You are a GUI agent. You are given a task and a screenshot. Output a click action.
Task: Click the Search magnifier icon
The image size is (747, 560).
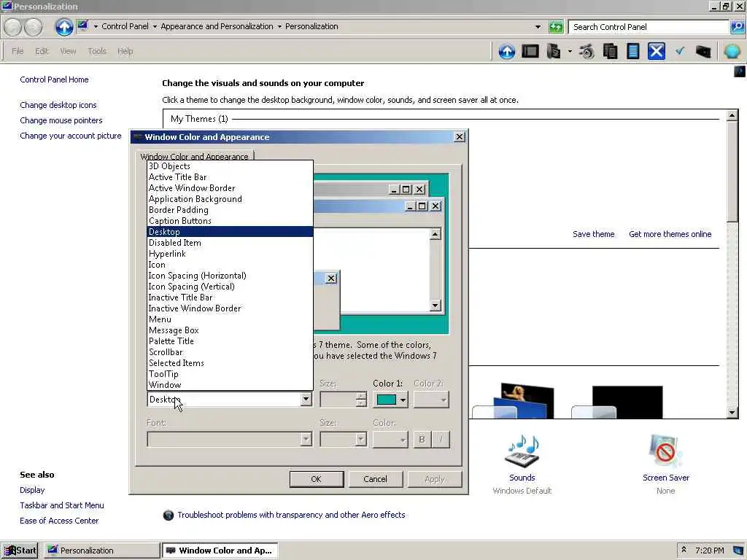(737, 27)
